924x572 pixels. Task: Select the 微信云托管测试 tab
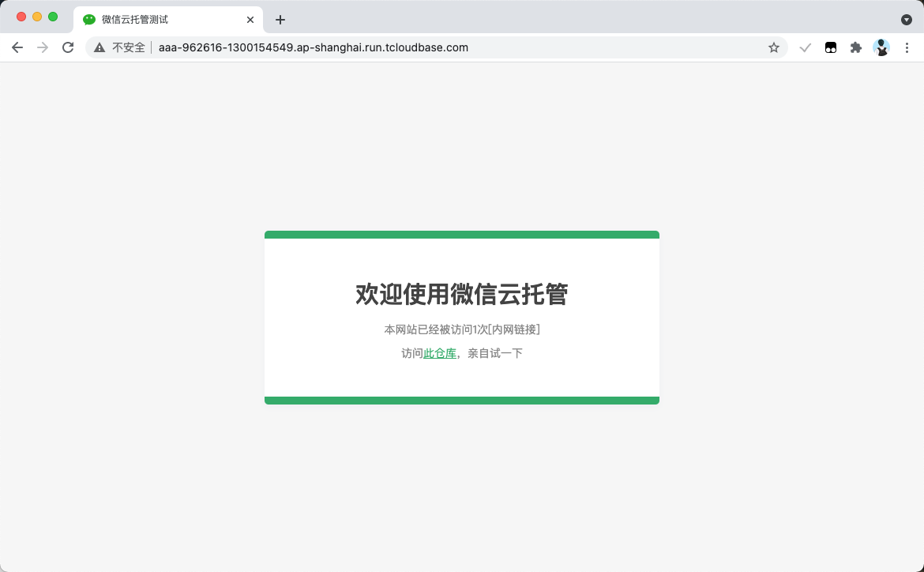[x=168, y=20]
